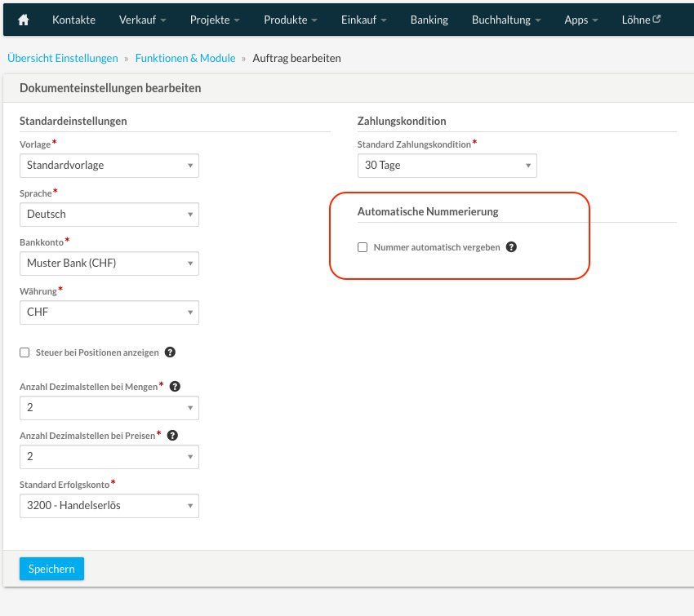Open help icon for Anzahl Dezimalstellen bei Preisen
Viewport: 694px width, 616px height.
172,434
